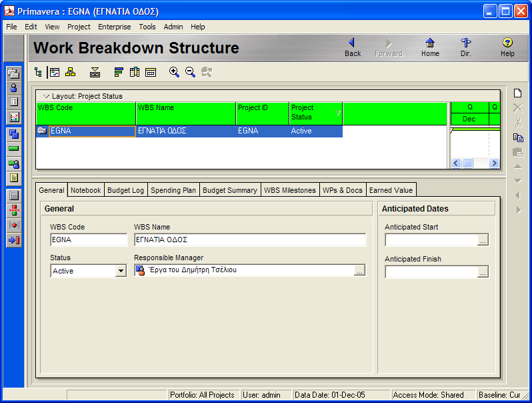Copy the selected WBS element
This screenshot has height=403, width=532.
[518, 137]
